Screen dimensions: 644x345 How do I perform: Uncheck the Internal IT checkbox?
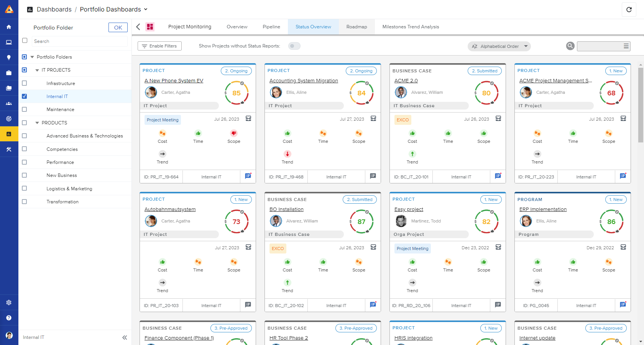point(25,96)
